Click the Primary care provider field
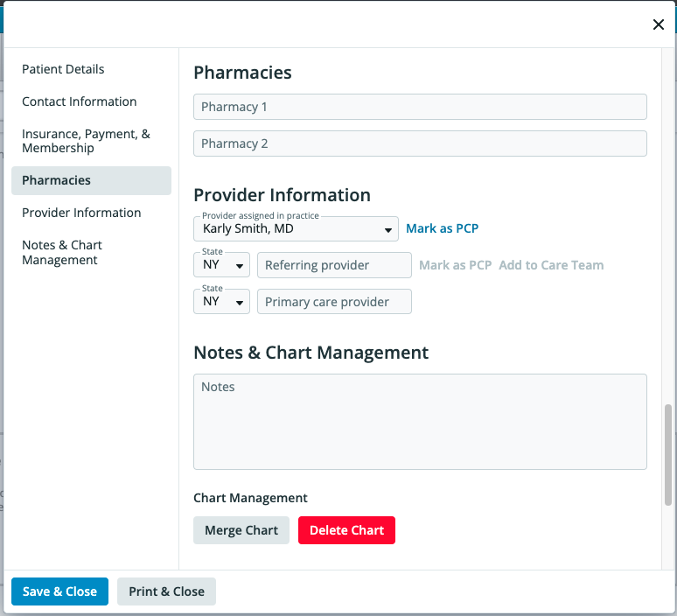 (x=334, y=302)
